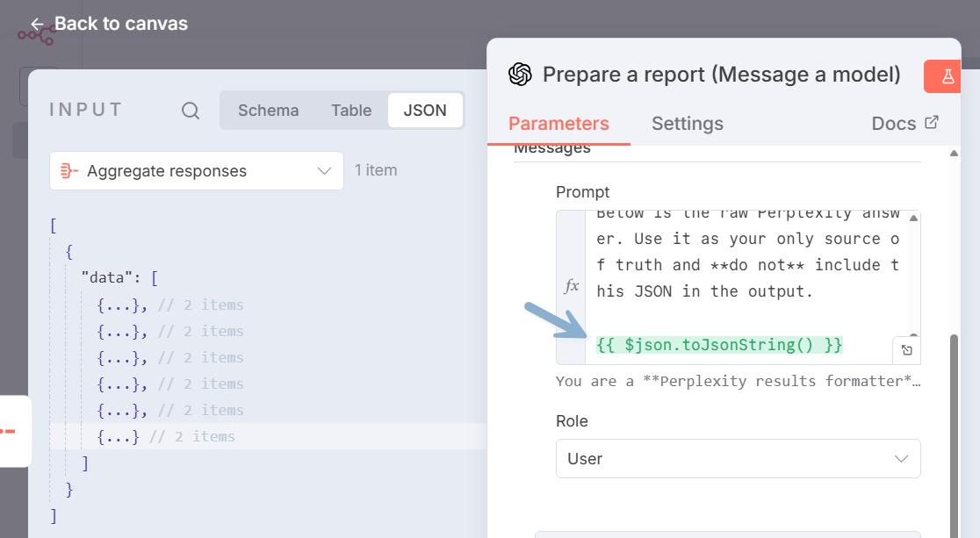The height and width of the screenshot is (538, 980).
Task: Click the Role field label
Action: (572, 421)
